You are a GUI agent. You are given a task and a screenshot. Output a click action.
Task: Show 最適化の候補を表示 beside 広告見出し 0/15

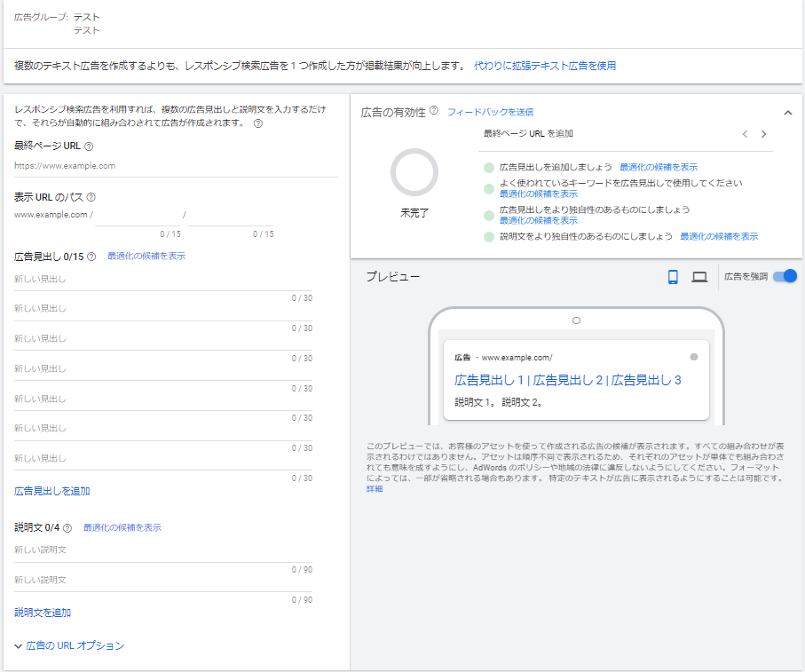(146, 257)
